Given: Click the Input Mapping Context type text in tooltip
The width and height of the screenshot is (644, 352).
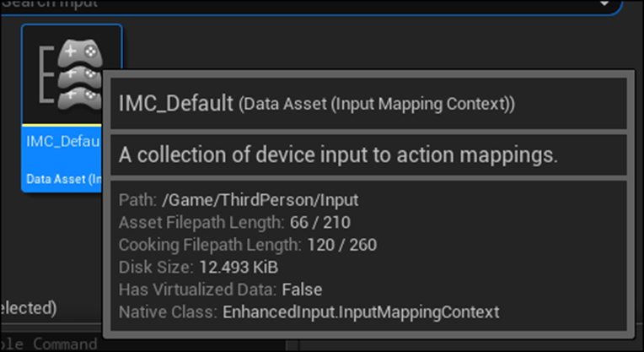Looking at the screenshot, I should click(377, 106).
